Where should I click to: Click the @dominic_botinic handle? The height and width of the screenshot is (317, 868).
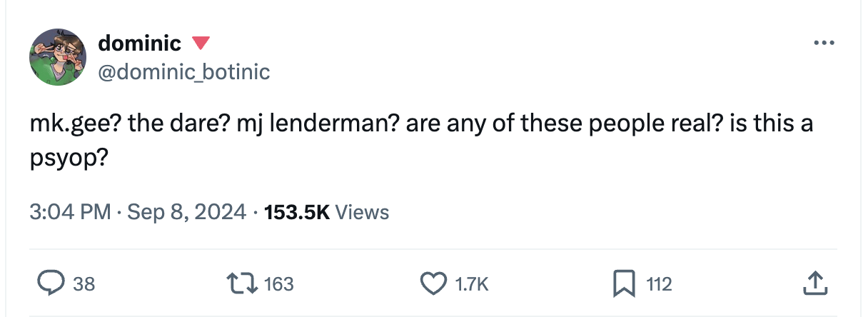coord(183,71)
